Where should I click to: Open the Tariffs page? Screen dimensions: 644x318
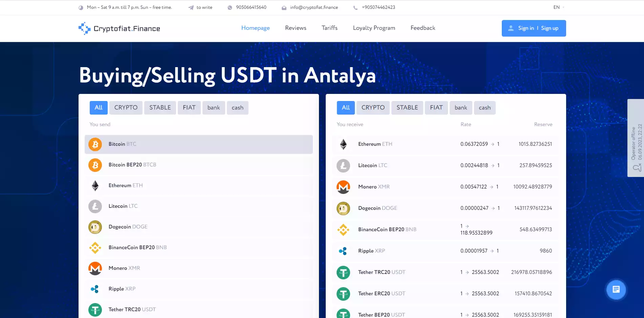click(329, 28)
